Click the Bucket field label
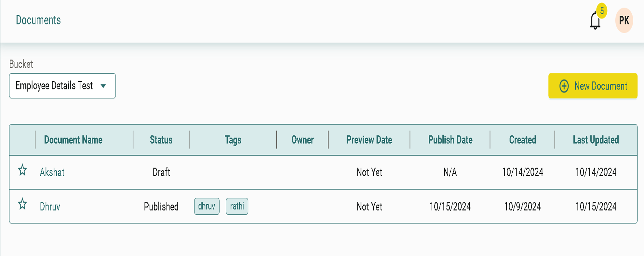 click(x=21, y=64)
